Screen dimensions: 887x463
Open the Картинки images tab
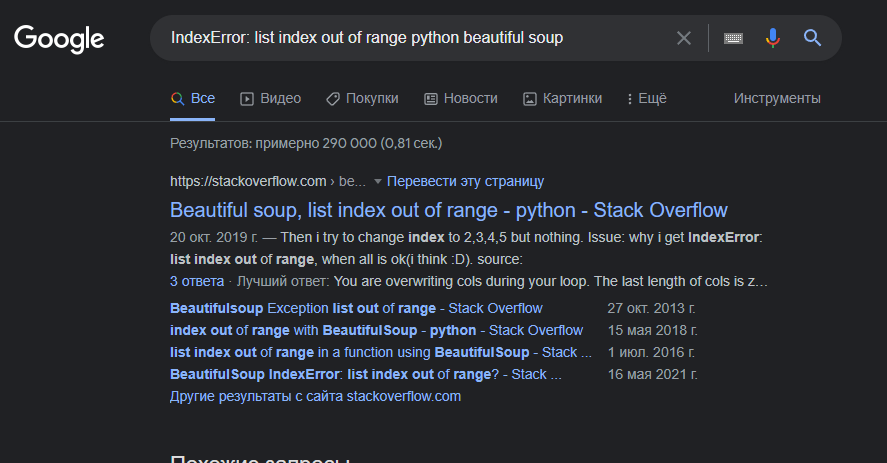pos(563,98)
